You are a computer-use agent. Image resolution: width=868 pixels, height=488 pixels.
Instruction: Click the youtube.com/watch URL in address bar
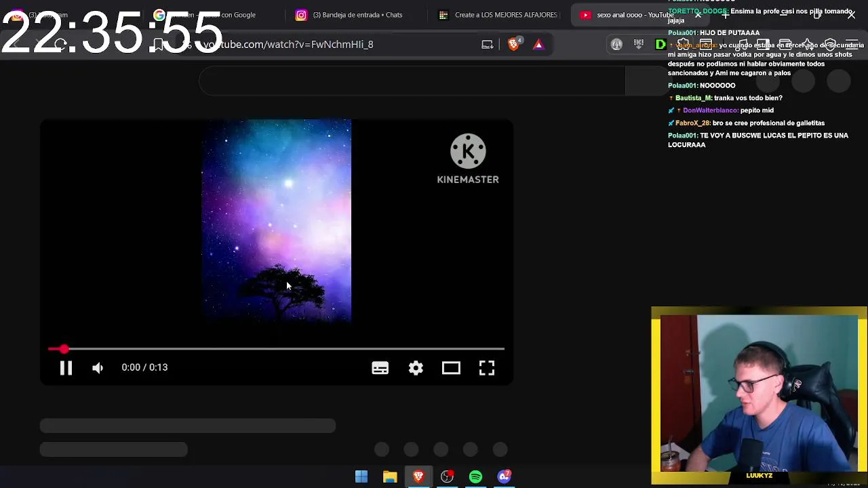tap(288, 44)
